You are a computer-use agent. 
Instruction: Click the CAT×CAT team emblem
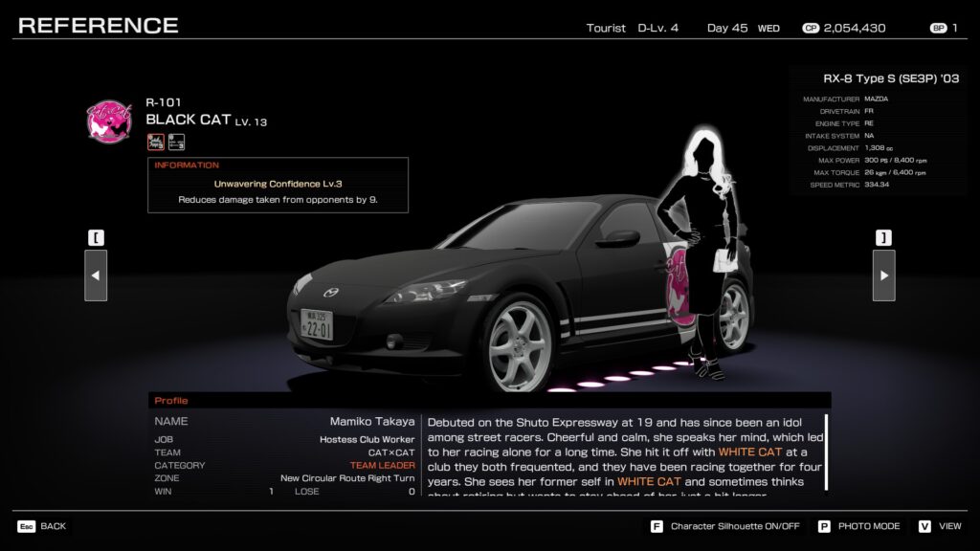click(109, 121)
